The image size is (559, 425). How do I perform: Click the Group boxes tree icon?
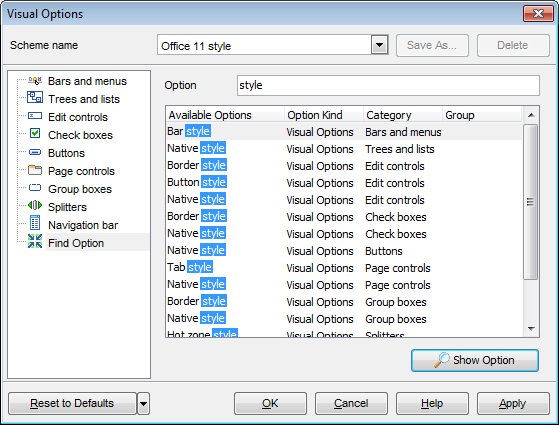click(35, 188)
